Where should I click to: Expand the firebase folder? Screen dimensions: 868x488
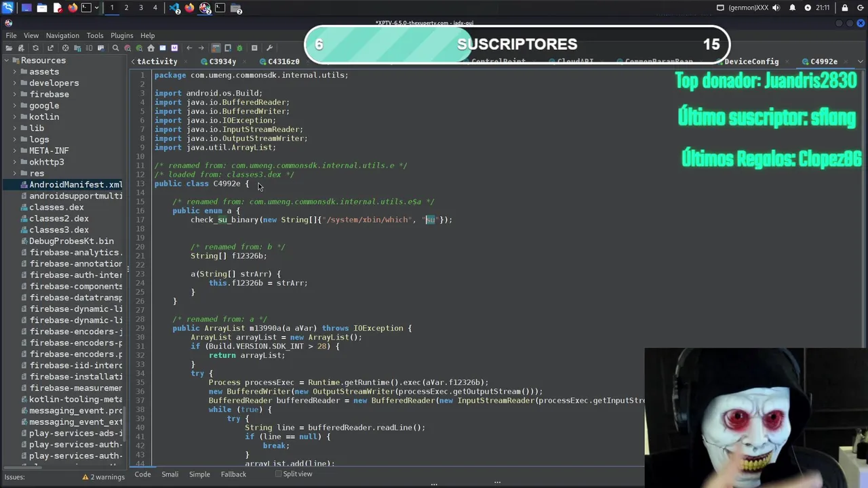pyautogui.click(x=15, y=94)
